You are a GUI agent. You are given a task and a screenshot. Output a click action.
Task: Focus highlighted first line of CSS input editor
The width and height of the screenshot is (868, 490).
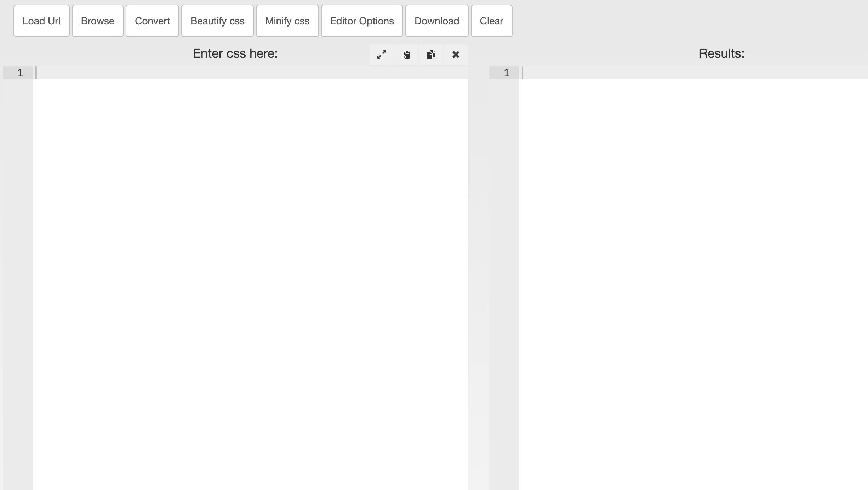pos(248,73)
